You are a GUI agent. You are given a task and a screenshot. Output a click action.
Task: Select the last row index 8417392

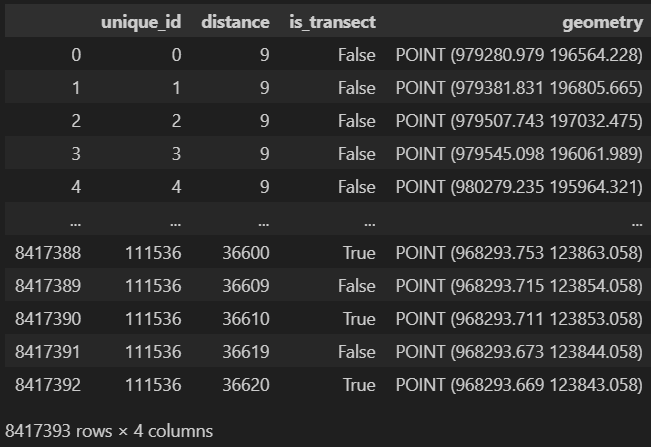(48, 385)
